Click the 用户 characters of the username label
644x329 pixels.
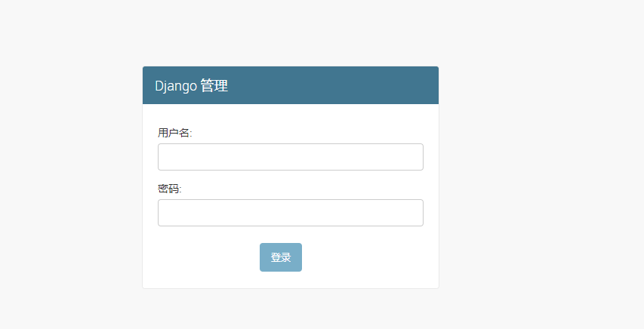pyautogui.click(x=168, y=133)
